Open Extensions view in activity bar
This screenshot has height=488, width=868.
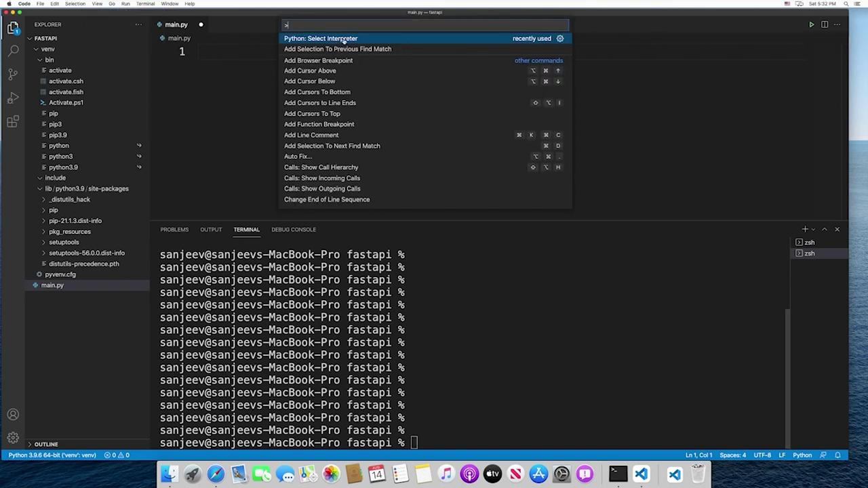pyautogui.click(x=13, y=121)
